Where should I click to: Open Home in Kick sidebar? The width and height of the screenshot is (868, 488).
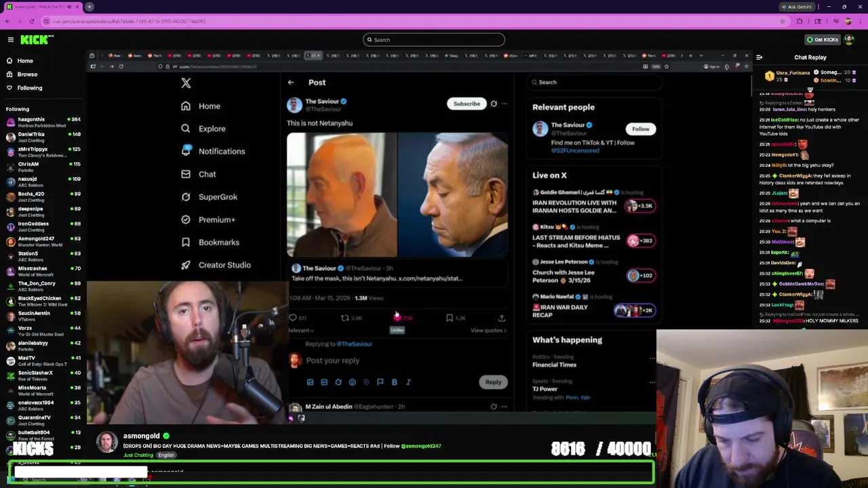(x=19, y=61)
